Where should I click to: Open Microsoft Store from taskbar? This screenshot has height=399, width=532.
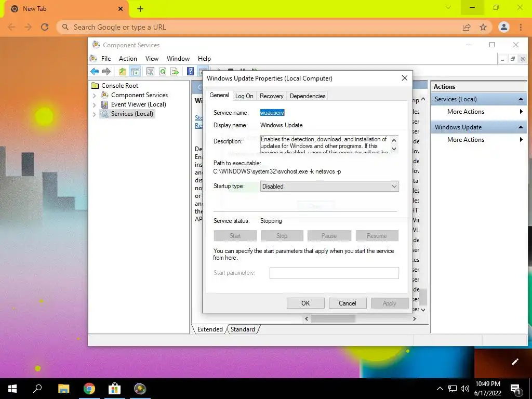(115, 389)
